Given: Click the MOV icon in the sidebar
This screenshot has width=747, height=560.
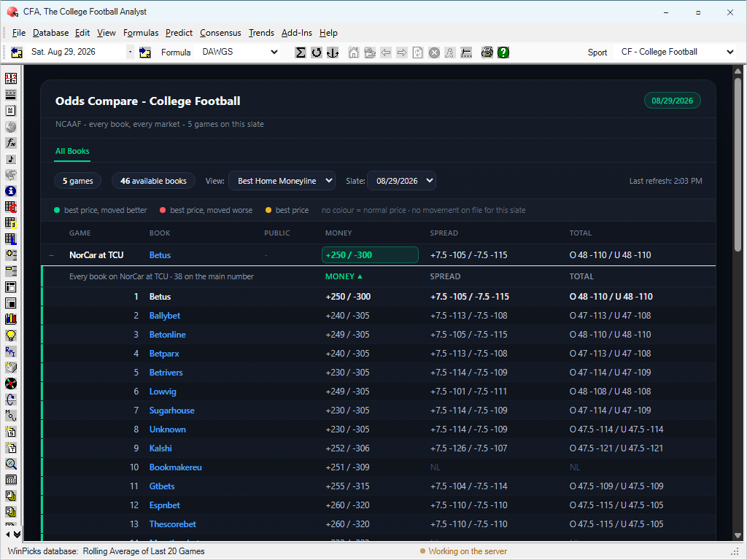Looking at the screenshot, I should 11,416.
